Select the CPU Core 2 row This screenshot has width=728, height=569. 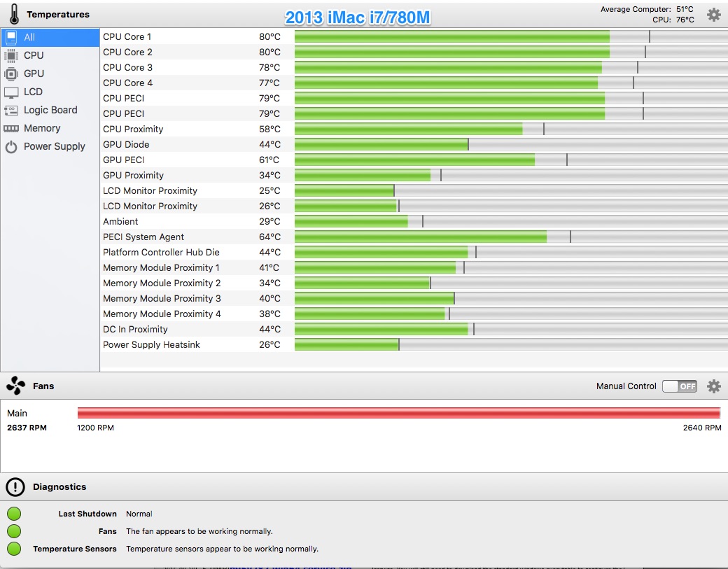pyautogui.click(x=414, y=52)
